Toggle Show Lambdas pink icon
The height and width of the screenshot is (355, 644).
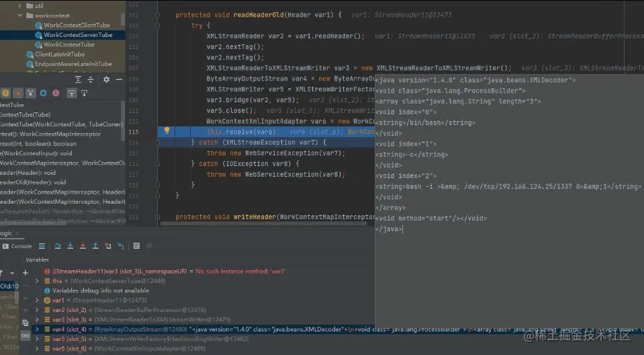point(56,93)
